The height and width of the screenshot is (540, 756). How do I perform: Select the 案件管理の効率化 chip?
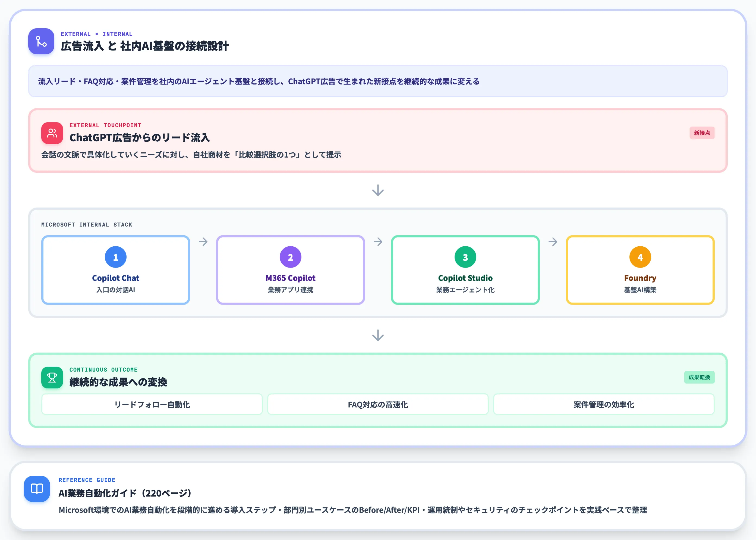[604, 404]
